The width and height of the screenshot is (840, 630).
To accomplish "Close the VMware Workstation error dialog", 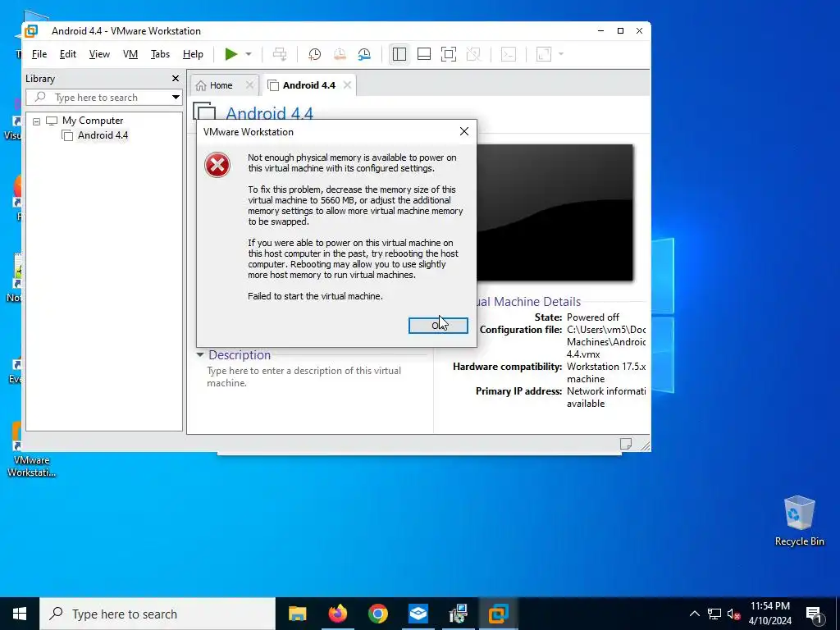I will [x=464, y=131].
